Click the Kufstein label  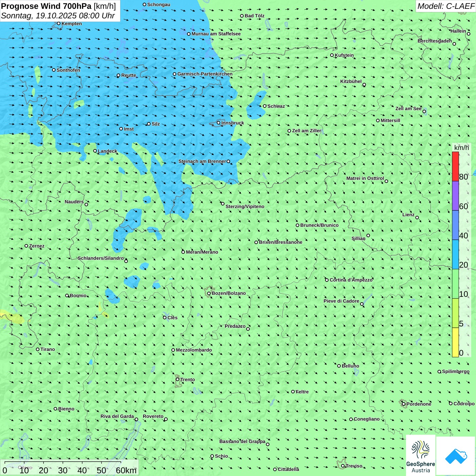[x=344, y=55]
